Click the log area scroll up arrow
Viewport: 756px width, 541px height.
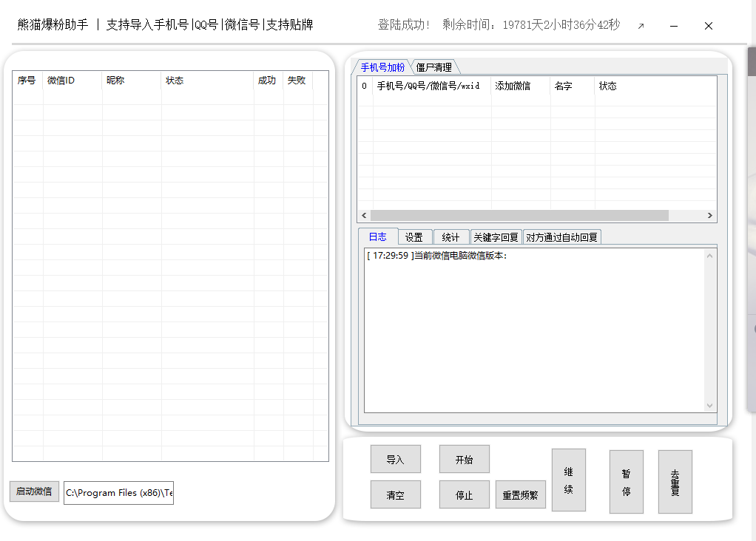coord(709,256)
